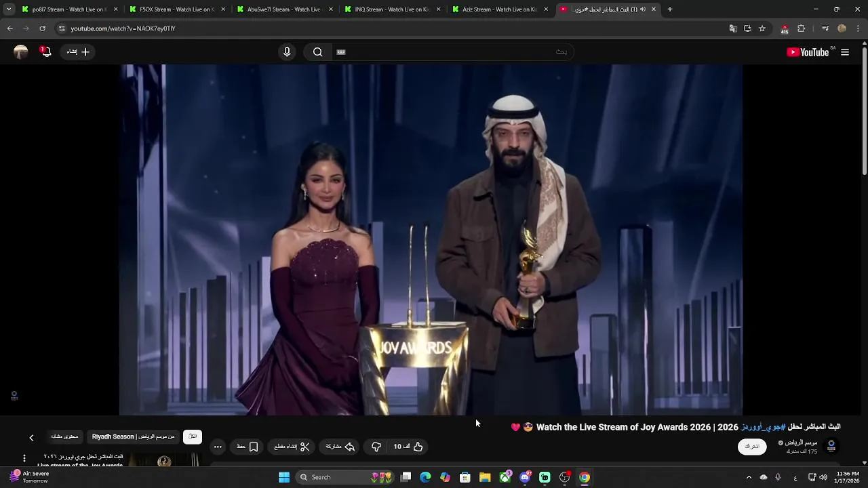Open the account avatar menu

(x=21, y=52)
